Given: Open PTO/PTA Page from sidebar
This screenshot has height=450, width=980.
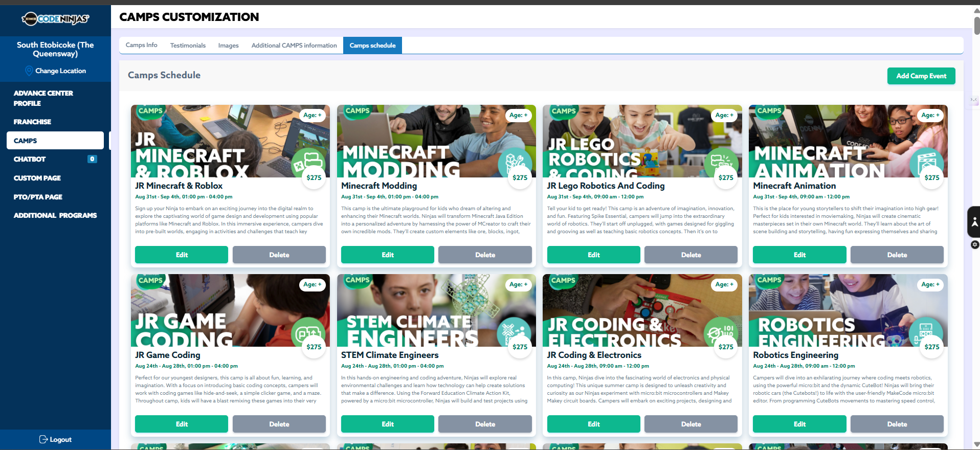Looking at the screenshot, I should (x=38, y=197).
